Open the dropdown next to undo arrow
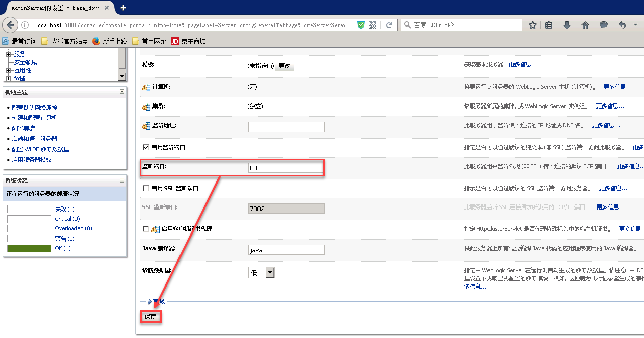Image resolution: width=644 pixels, height=338 pixels. pos(636,25)
